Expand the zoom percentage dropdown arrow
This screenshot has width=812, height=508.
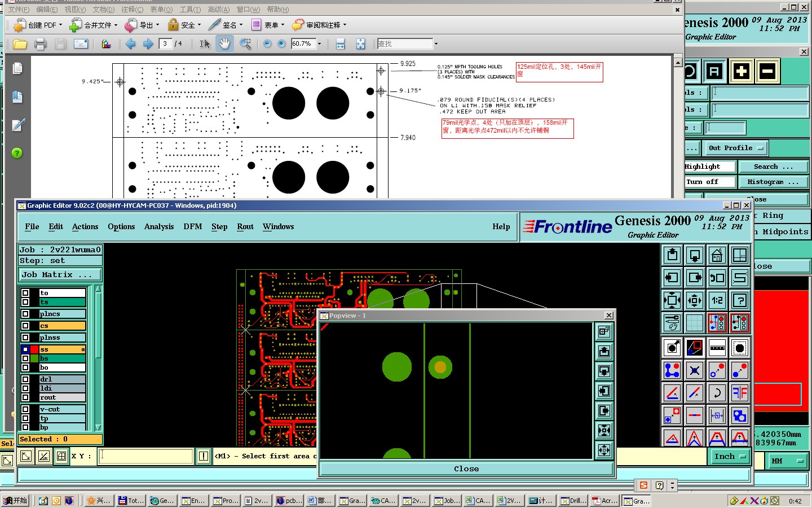click(320, 43)
